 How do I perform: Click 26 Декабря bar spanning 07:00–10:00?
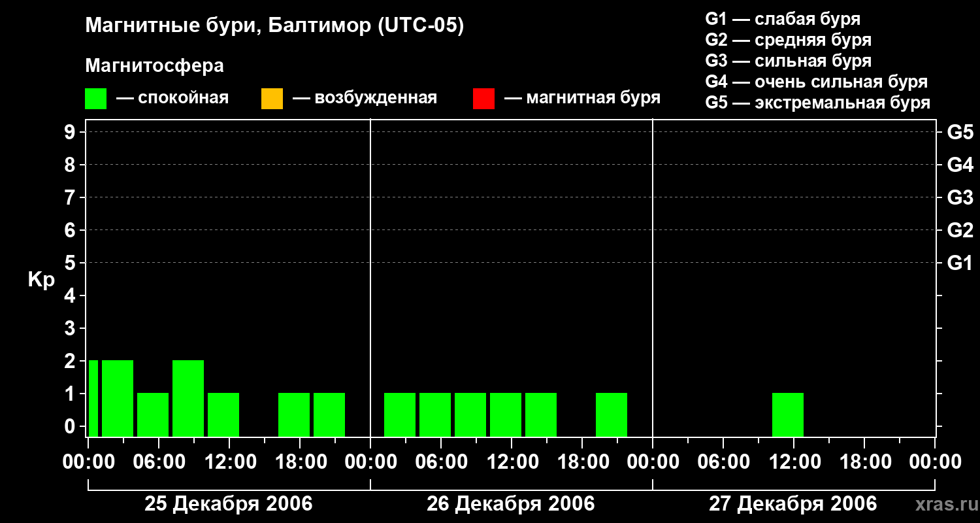pos(470,414)
